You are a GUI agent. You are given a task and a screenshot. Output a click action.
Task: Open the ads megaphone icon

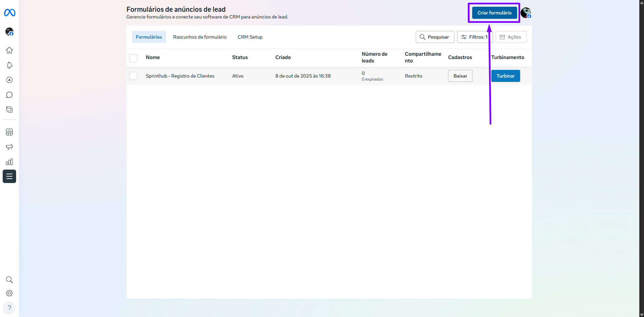(9, 147)
